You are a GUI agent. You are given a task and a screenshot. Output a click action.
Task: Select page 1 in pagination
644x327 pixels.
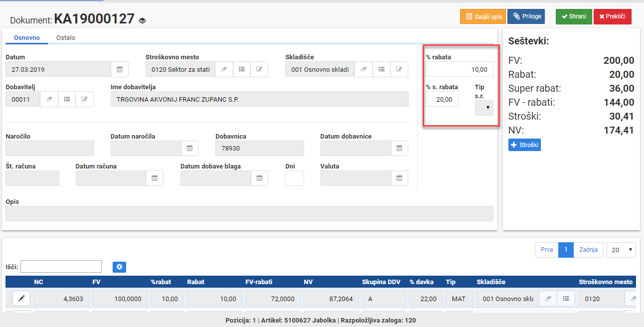(566, 250)
